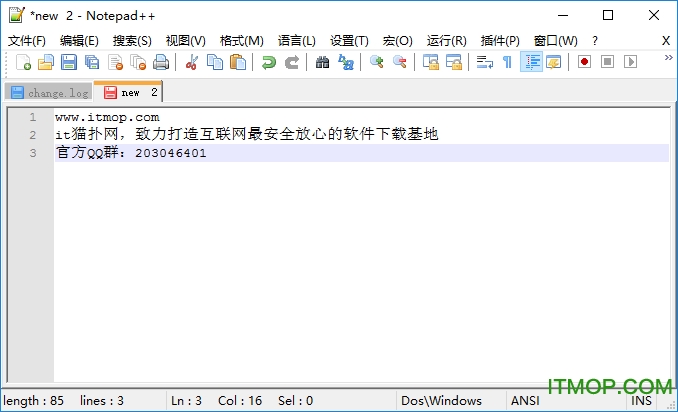
Task: Start macro recording with the red circle icon
Action: coord(585,62)
